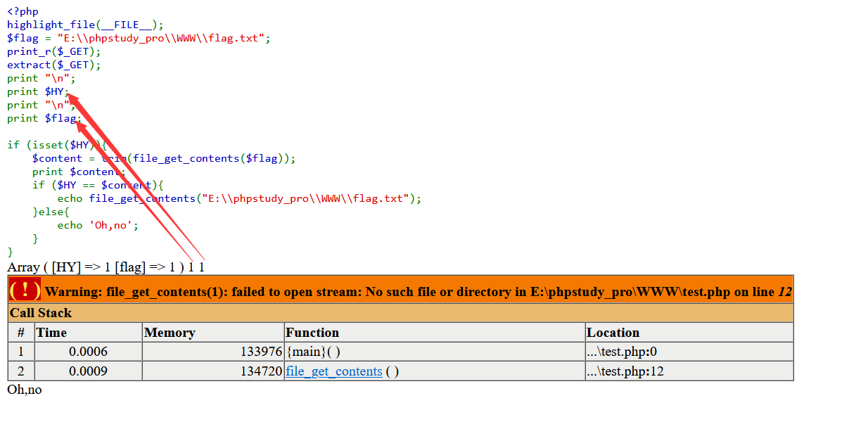Click the ...\test.php:12 location cell
The width and height of the screenshot is (868, 429).
click(625, 371)
